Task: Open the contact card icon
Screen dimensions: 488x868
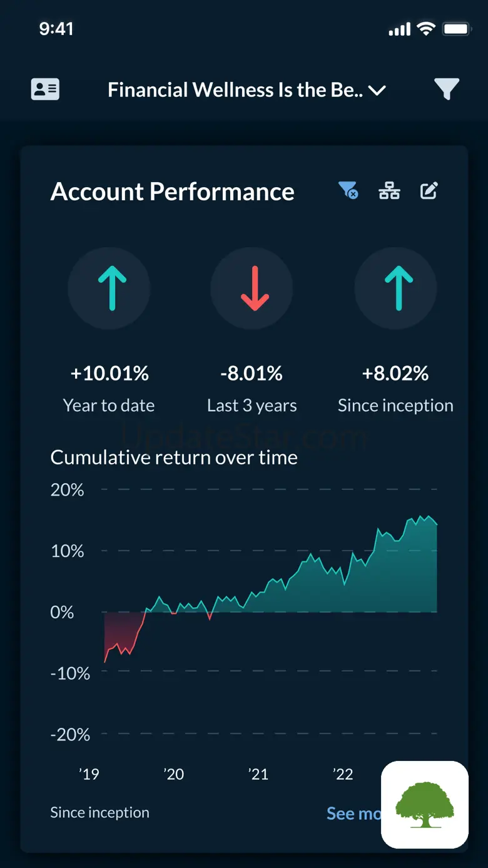Action: (45, 89)
